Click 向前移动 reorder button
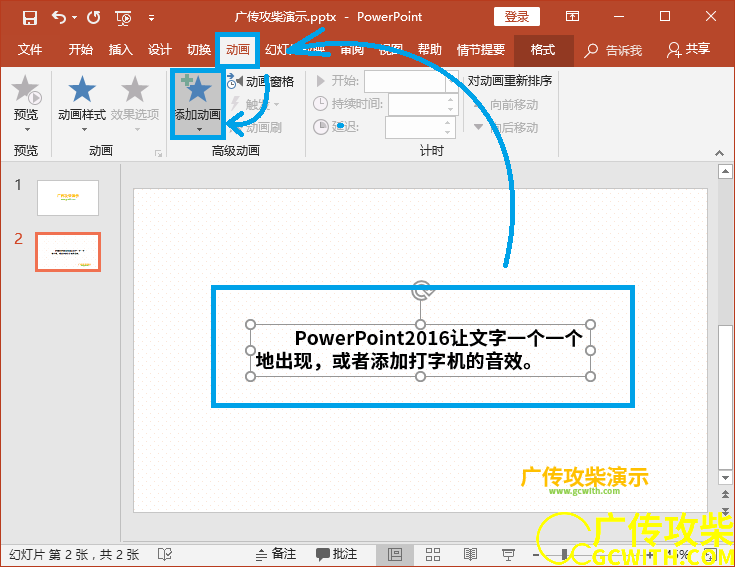 (x=506, y=104)
